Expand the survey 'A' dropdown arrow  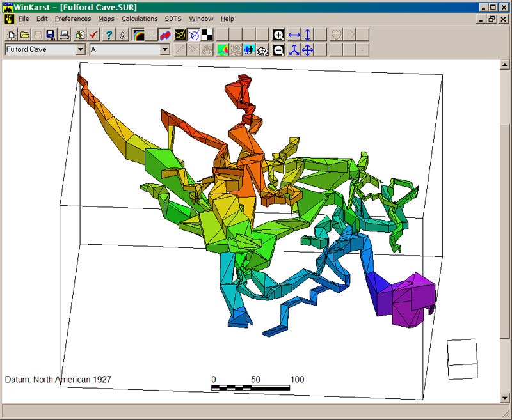[165, 50]
